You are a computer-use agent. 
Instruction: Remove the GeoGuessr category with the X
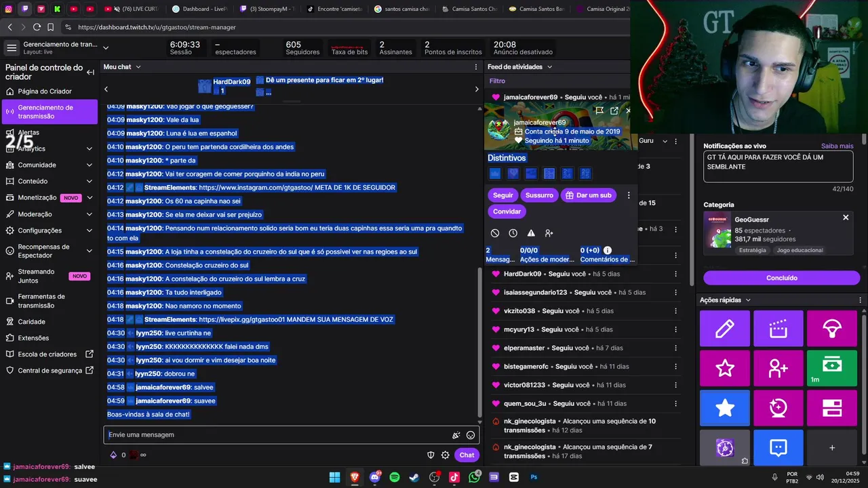click(x=846, y=218)
